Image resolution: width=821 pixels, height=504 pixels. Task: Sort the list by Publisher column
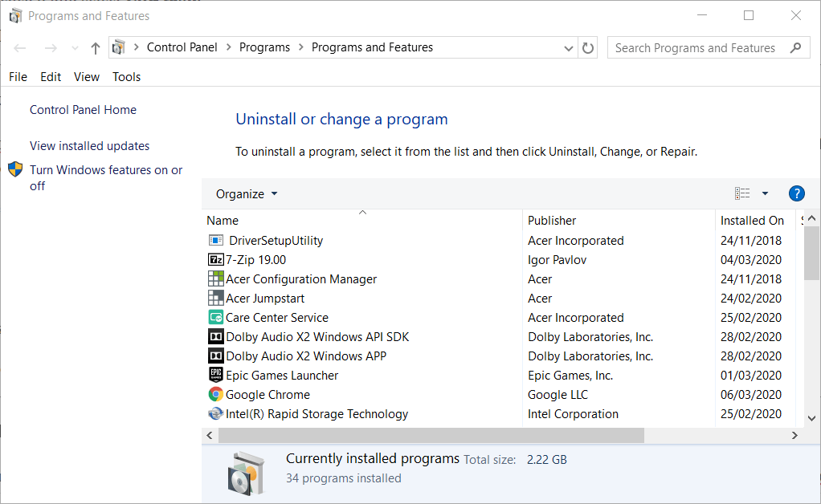point(552,221)
